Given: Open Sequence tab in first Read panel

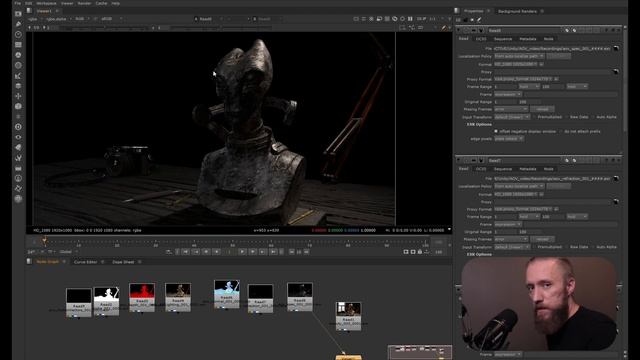Looking at the screenshot, I should tap(503, 39).
